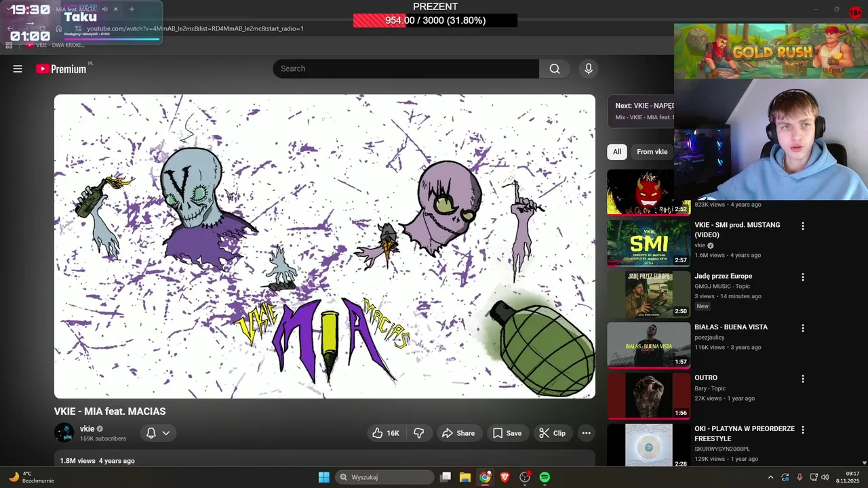The height and width of the screenshot is (488, 868).
Task: Open notification bell dropdown for vkie
Action: [x=158, y=433]
